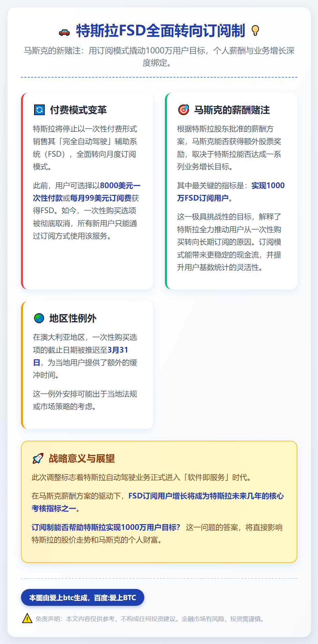Click the rocket icon beside 战略意义与展望
318x644 pixels.
point(38,458)
